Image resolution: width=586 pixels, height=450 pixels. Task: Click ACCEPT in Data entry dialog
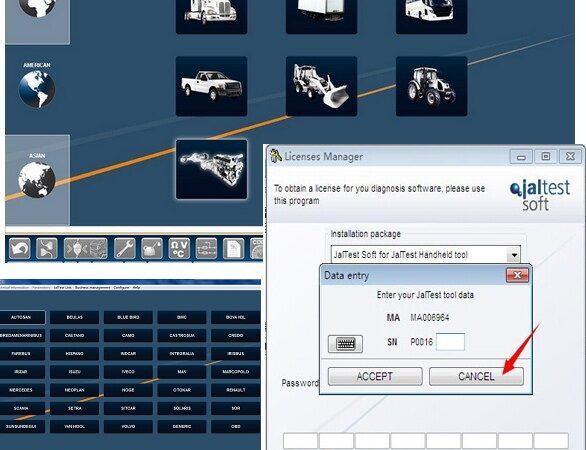coord(375,376)
